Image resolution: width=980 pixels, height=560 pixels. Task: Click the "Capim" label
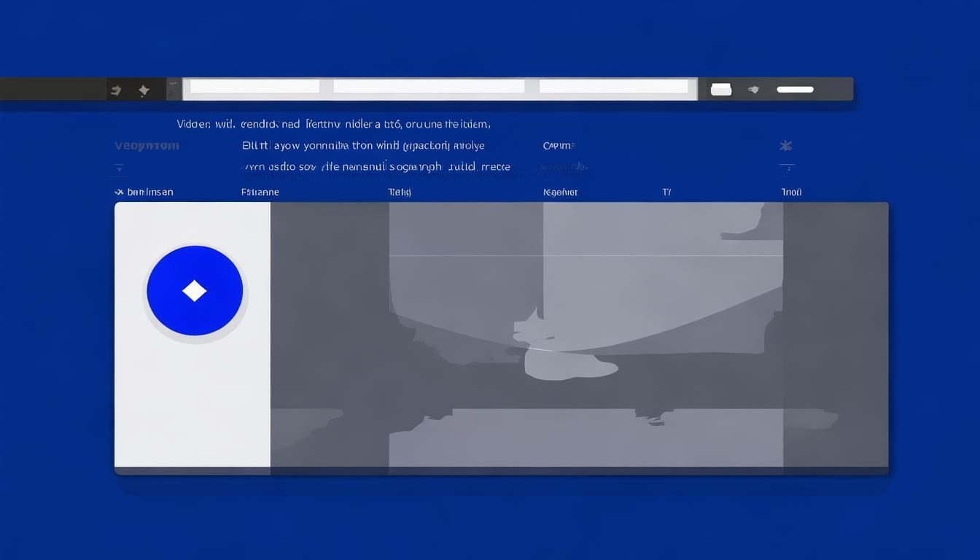point(558,146)
